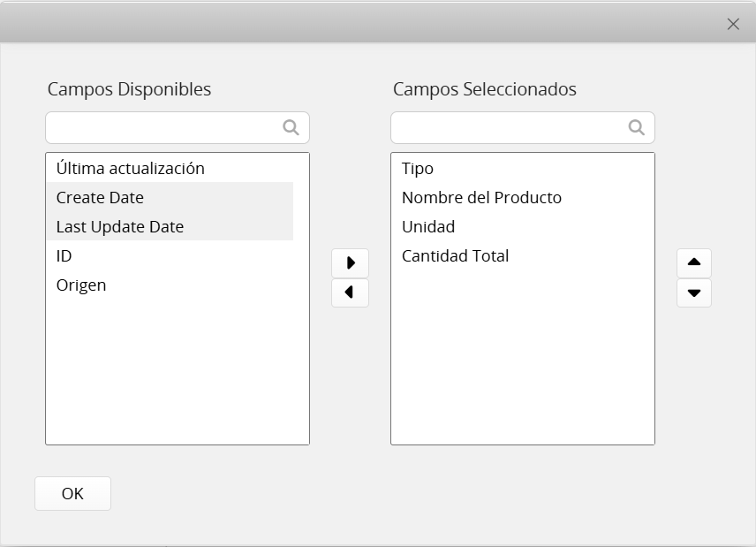
Task: Select Cantidad Total field
Action: click(x=523, y=255)
